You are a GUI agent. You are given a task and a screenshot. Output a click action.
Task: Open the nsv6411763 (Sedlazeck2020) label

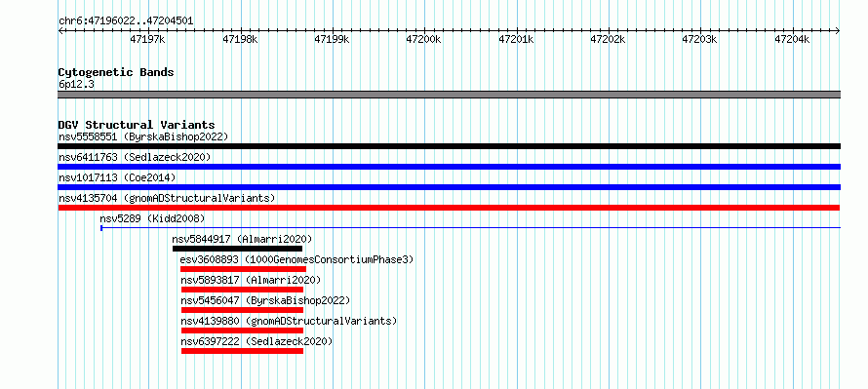tap(135, 157)
